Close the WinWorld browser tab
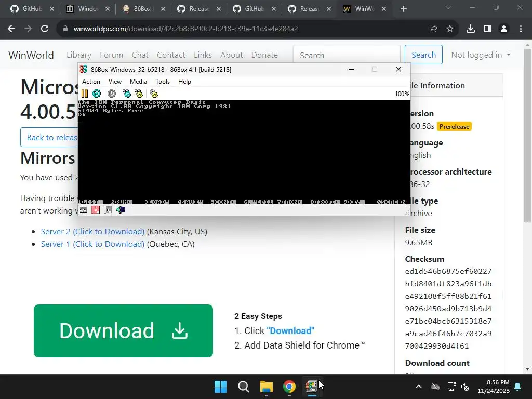The image size is (532, 399). pos(384,9)
